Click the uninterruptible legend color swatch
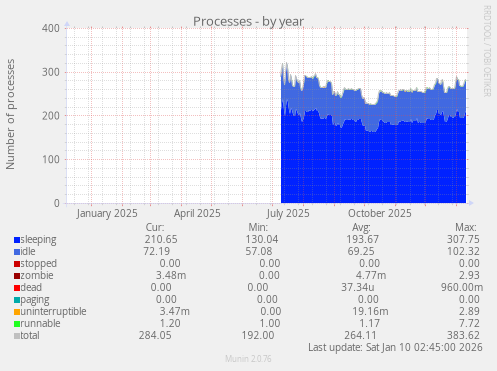 [x=17, y=312]
